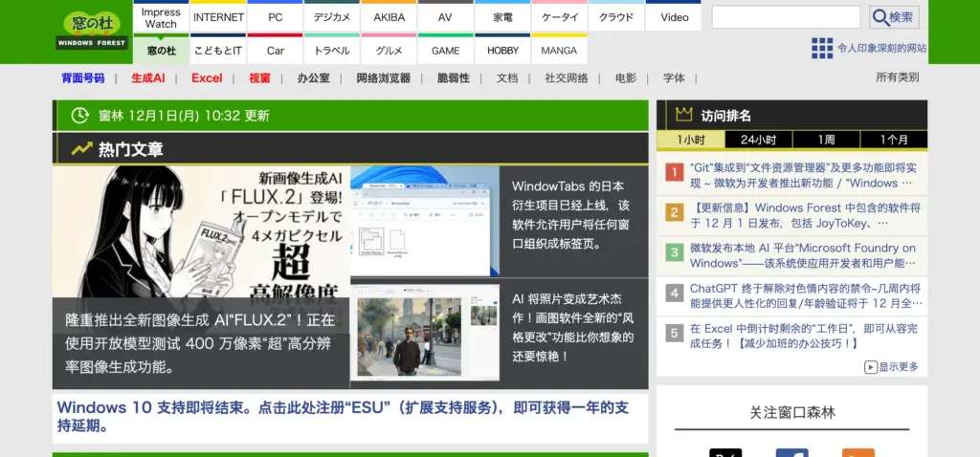Open the WindowTabs screenshot thumbnail
Viewport: 980px width, 457px height.
coord(424,221)
